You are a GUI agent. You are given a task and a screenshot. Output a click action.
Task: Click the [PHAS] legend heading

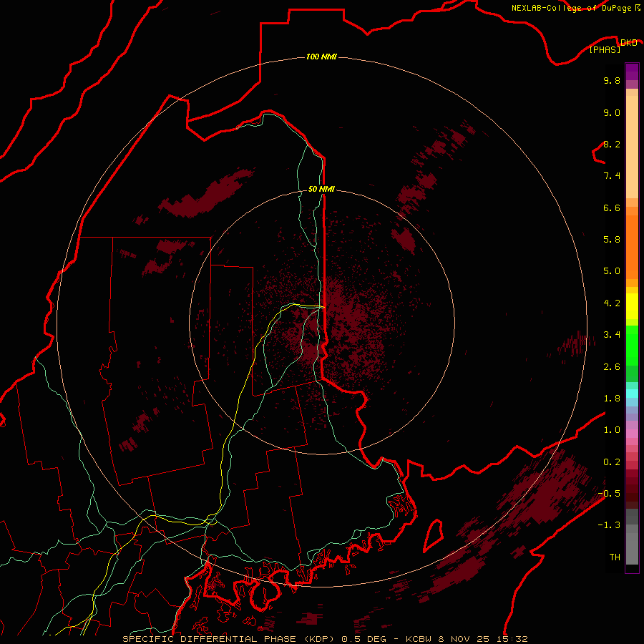(x=605, y=49)
